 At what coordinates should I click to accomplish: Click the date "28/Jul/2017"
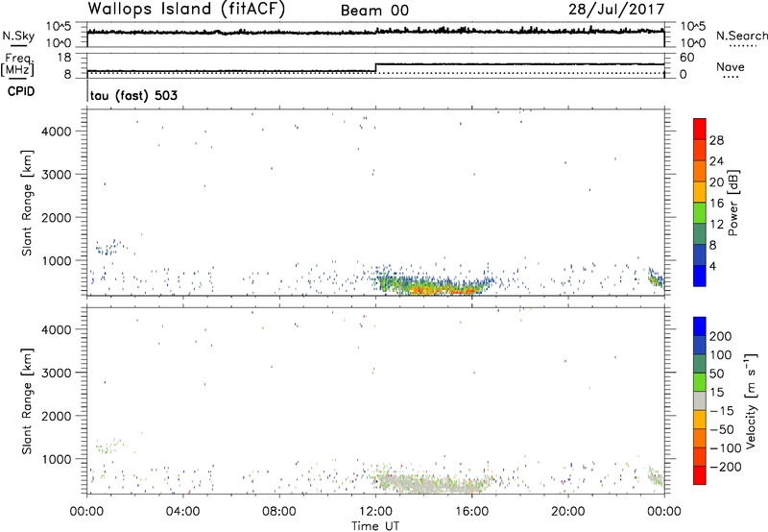(616, 10)
